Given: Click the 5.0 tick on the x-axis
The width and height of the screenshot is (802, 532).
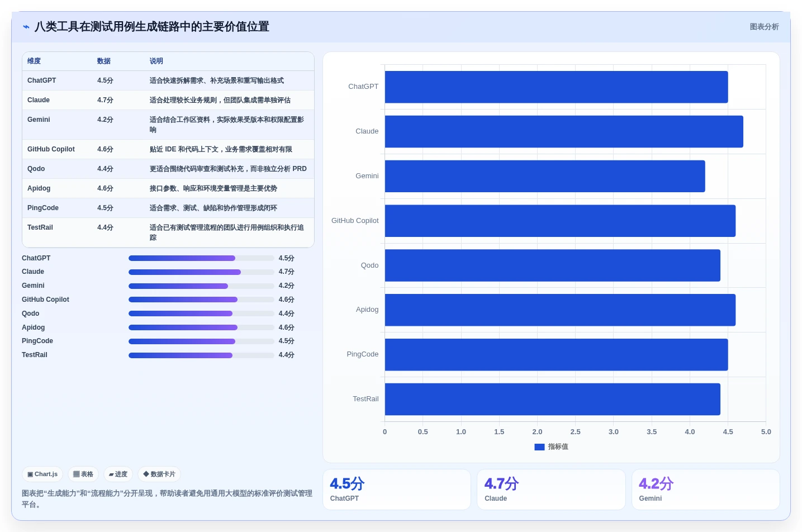Looking at the screenshot, I should tap(766, 432).
